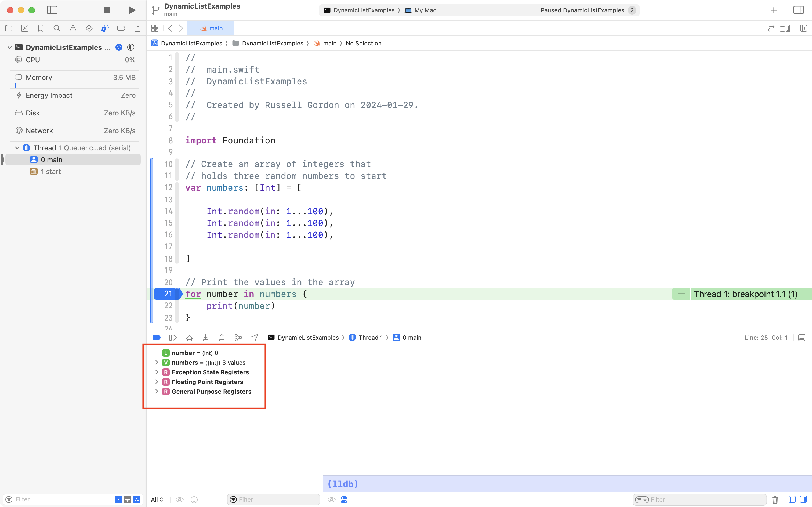
Task: Type in the variables Filter field
Action: (x=273, y=499)
